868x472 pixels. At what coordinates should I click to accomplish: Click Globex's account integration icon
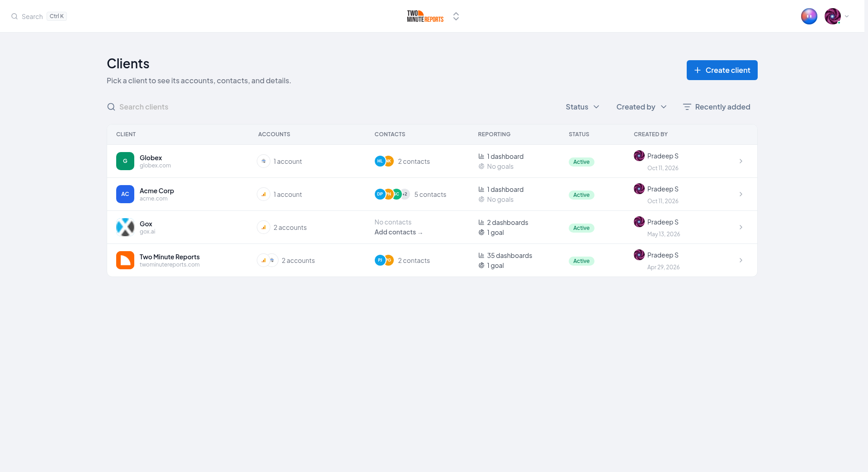click(x=264, y=161)
